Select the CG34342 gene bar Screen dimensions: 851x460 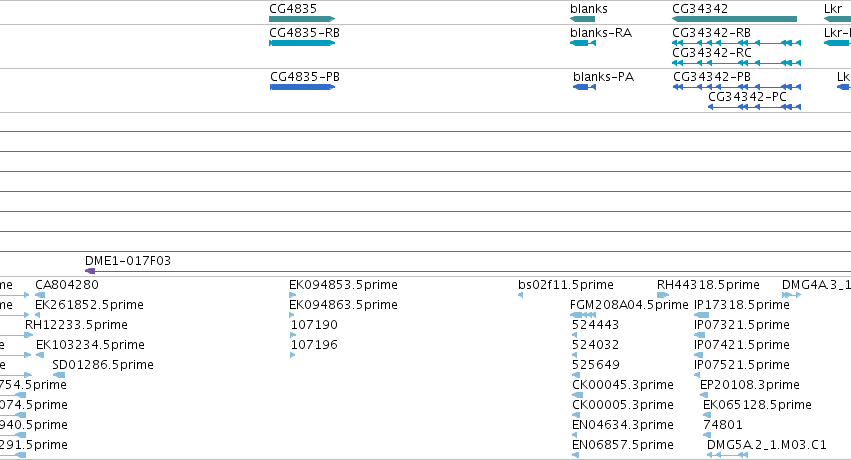click(734, 19)
